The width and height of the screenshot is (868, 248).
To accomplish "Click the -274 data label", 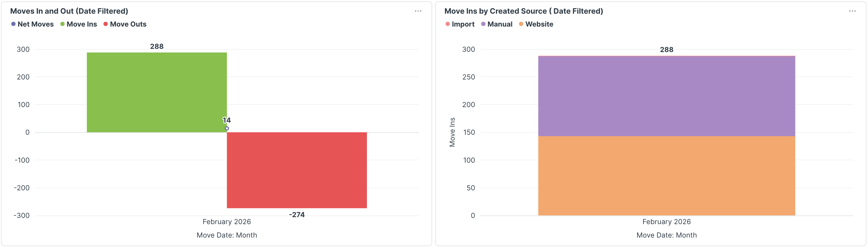I will [296, 215].
